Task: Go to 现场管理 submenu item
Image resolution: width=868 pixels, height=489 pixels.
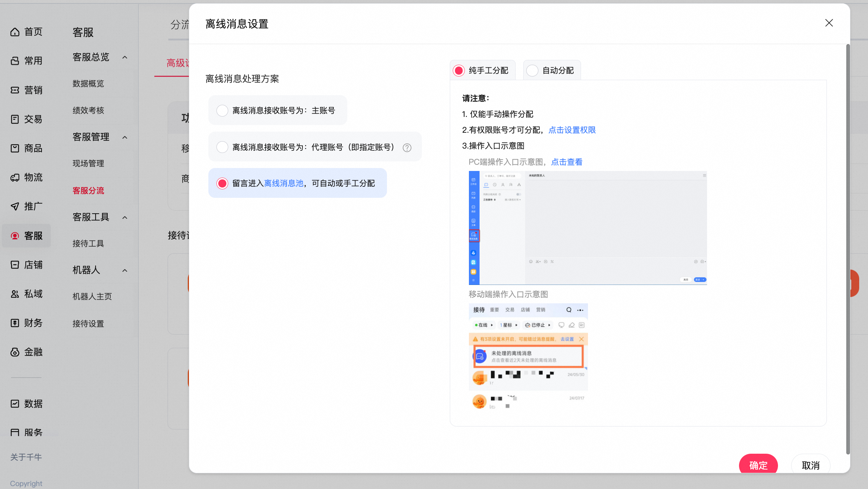Action: pos(88,163)
